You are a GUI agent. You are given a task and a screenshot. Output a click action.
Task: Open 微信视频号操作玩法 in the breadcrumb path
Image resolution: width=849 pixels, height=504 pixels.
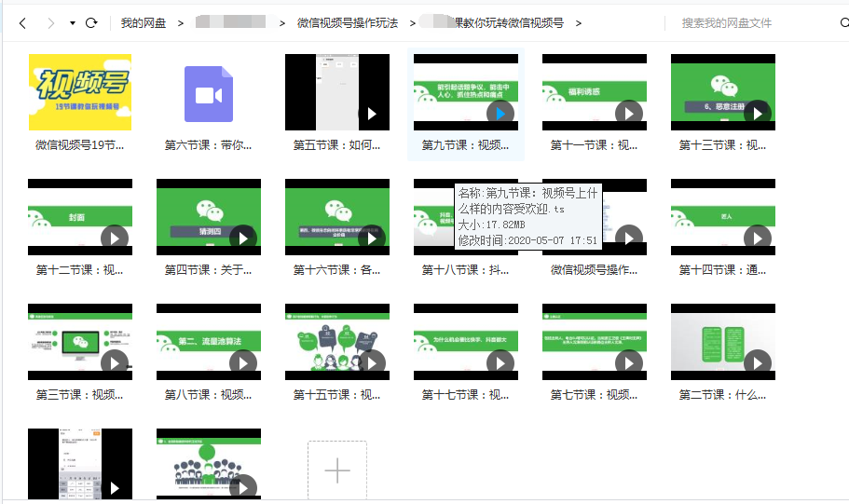[348, 23]
